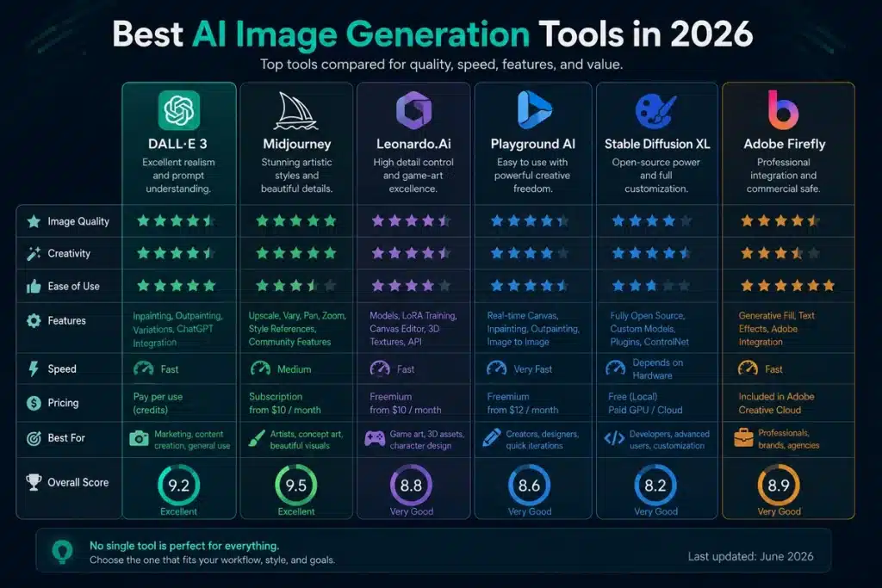Select the Leonardo.Ai column heading
This screenshot has height=588, width=882.
coord(413,144)
